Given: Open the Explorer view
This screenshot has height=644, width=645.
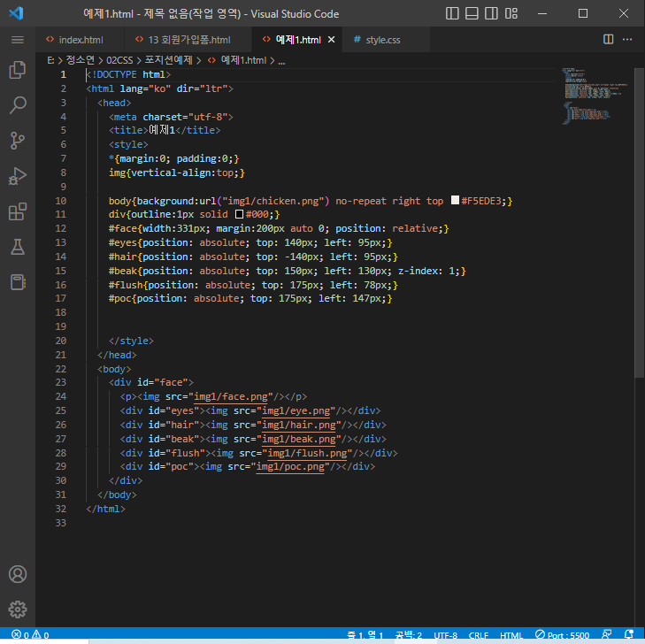Looking at the screenshot, I should coord(18,70).
